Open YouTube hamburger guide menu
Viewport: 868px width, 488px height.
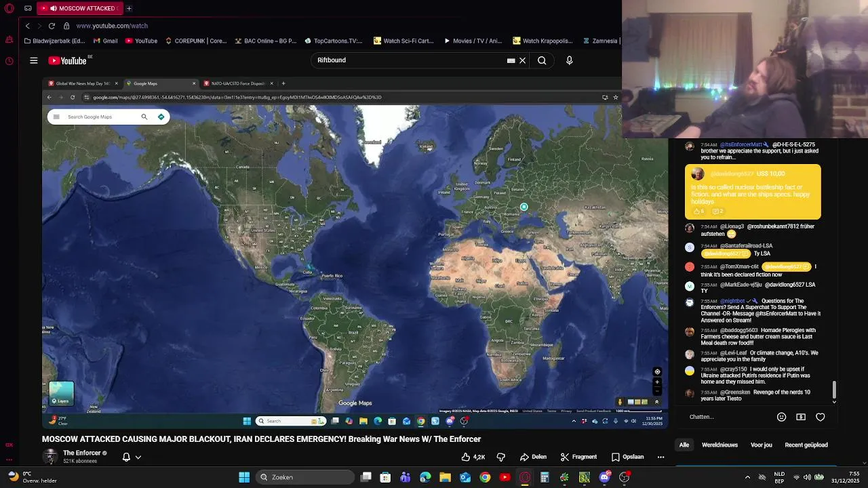click(x=33, y=60)
